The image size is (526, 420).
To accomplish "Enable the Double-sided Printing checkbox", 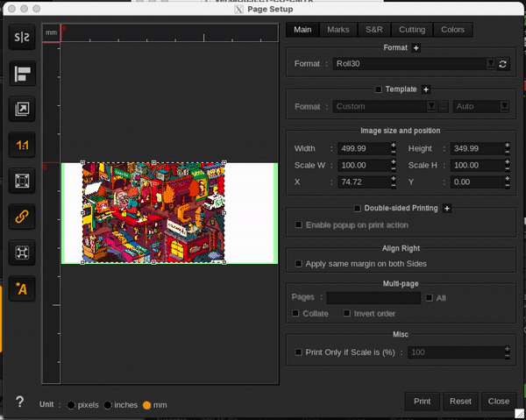I will [x=358, y=209].
